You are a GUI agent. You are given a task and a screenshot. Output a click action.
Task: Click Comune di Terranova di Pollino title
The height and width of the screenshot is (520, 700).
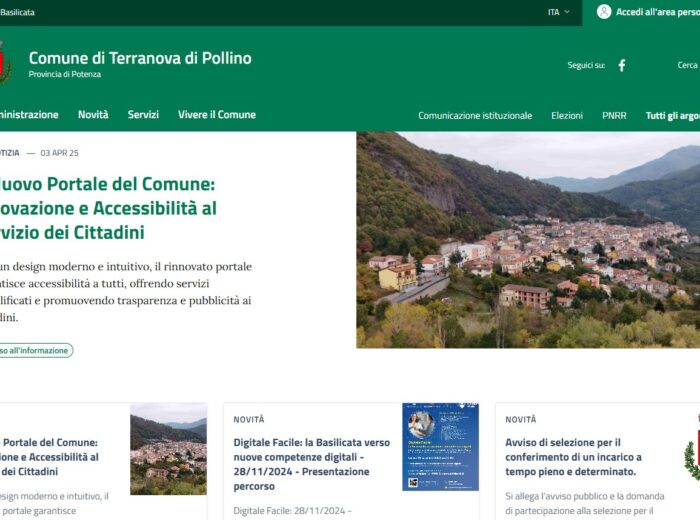pyautogui.click(x=140, y=58)
